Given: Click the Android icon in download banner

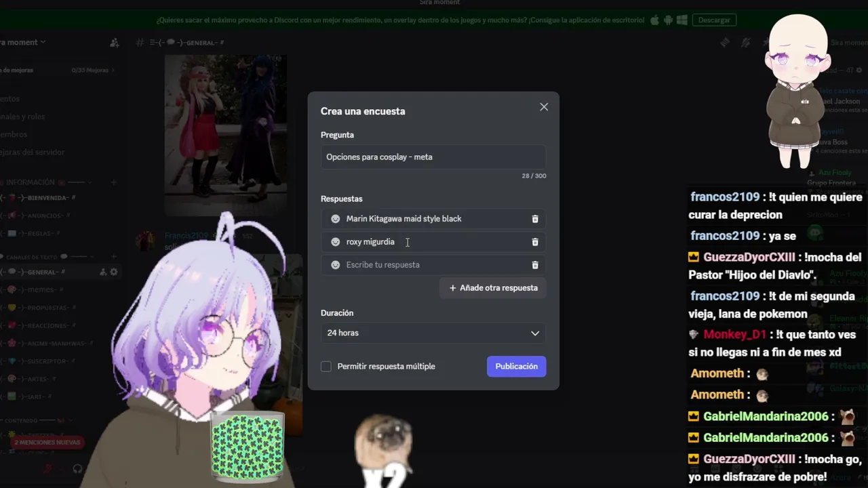Looking at the screenshot, I should pos(669,20).
